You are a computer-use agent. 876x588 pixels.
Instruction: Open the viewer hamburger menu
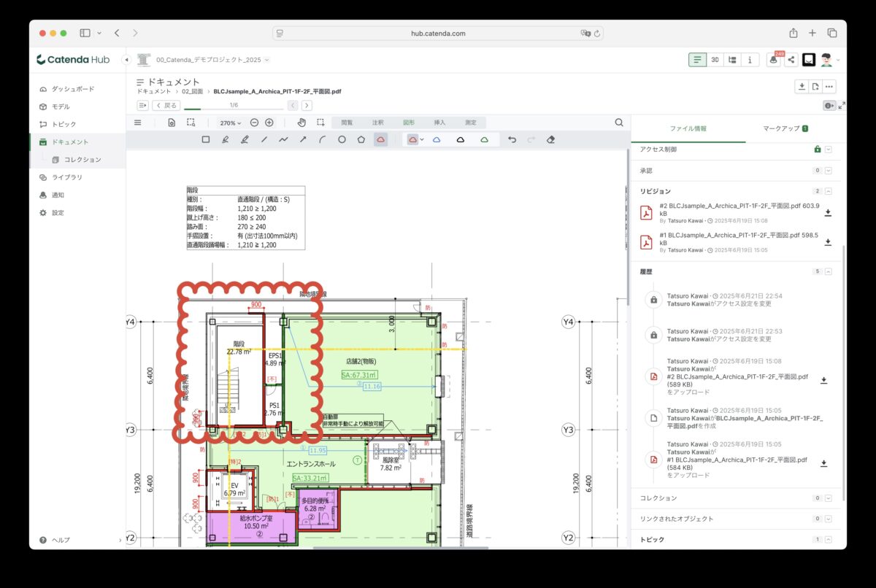click(x=138, y=123)
